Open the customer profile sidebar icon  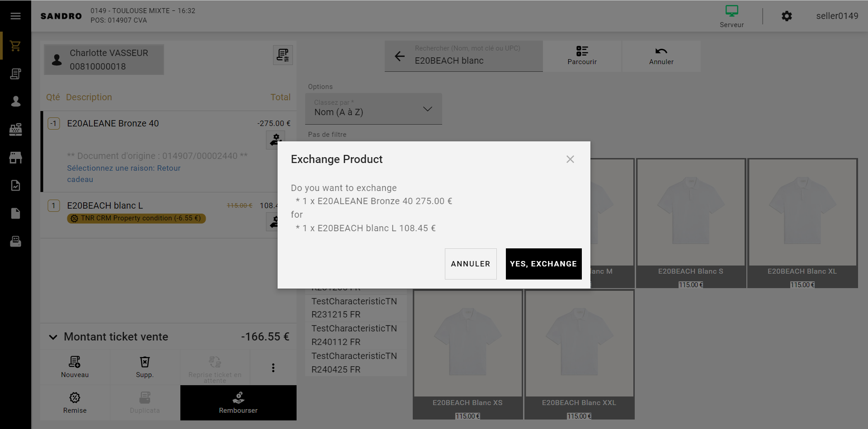click(15, 102)
